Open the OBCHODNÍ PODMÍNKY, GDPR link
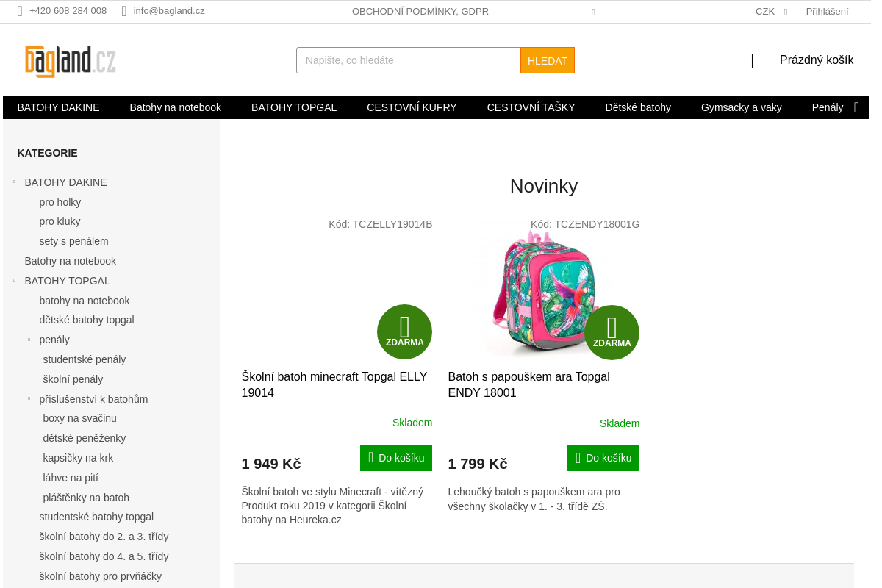Viewport: 882px width, 588px height. [420, 11]
